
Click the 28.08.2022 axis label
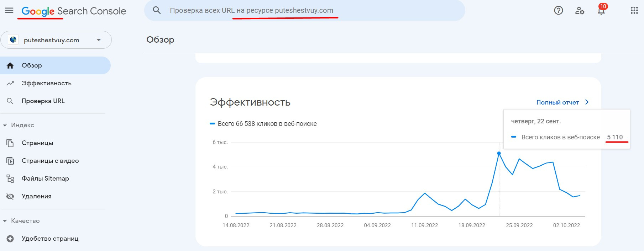pyautogui.click(x=330, y=225)
